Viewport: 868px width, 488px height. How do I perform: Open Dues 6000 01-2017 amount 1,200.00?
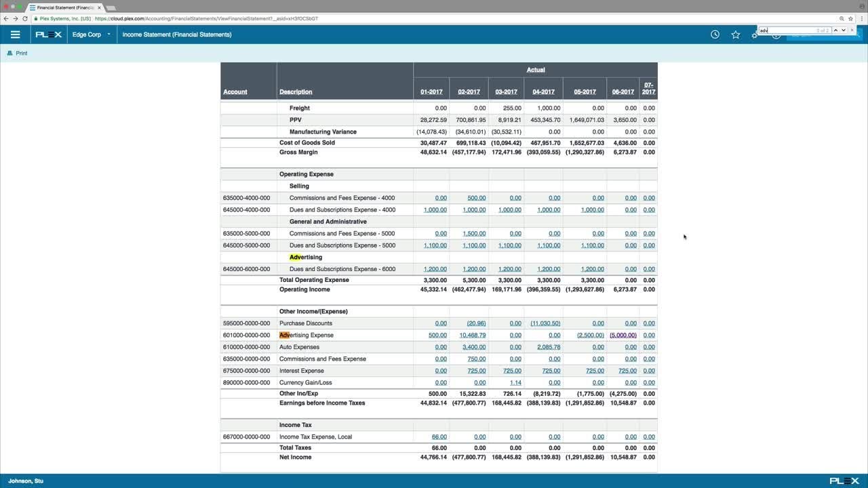tap(435, 269)
